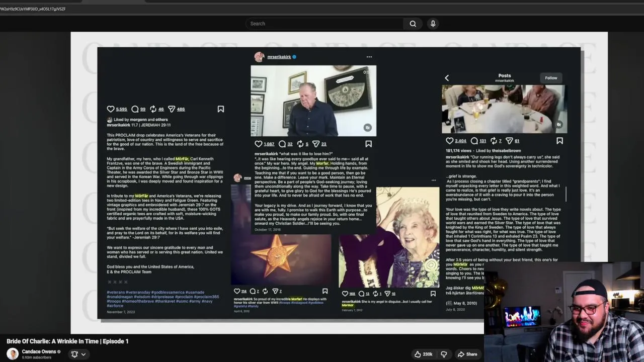Click the Follow button in Posts header
This screenshot has height=362, width=644.
click(551, 78)
